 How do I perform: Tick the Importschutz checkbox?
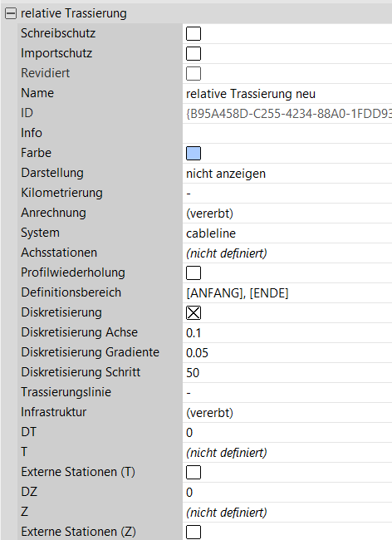click(194, 54)
